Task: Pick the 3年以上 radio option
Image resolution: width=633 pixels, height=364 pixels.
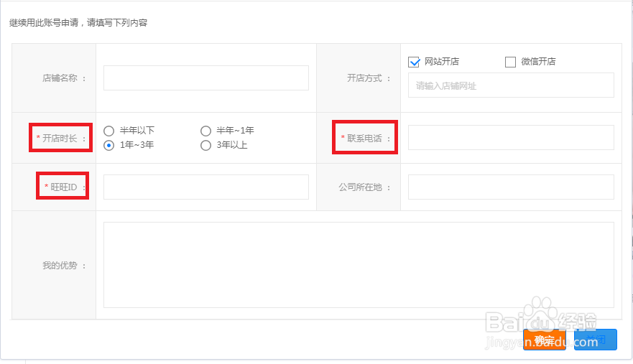Action: pos(205,145)
